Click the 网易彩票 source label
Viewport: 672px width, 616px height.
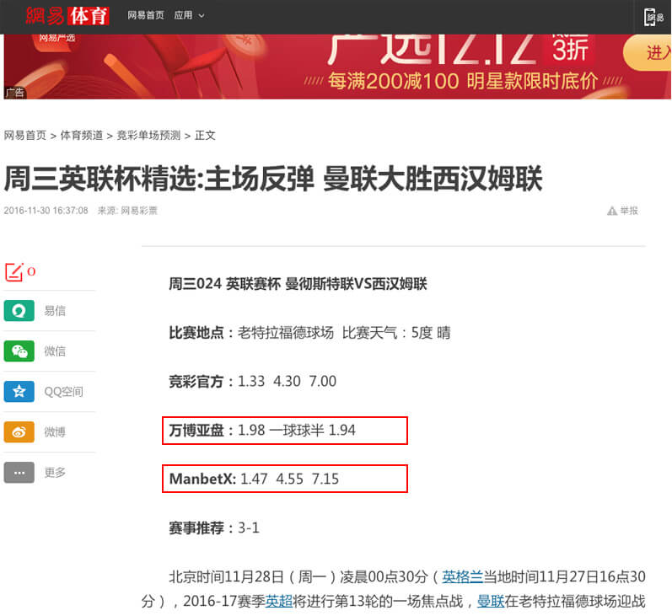pos(139,211)
